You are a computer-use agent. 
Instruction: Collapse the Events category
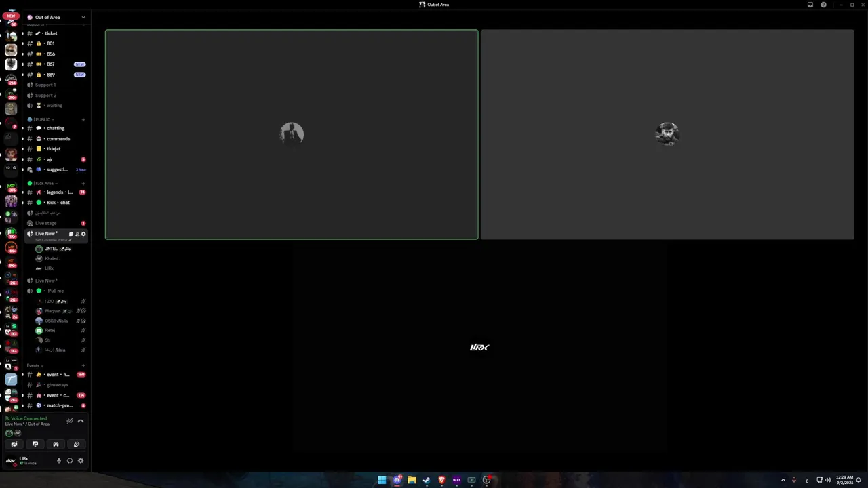coord(37,365)
